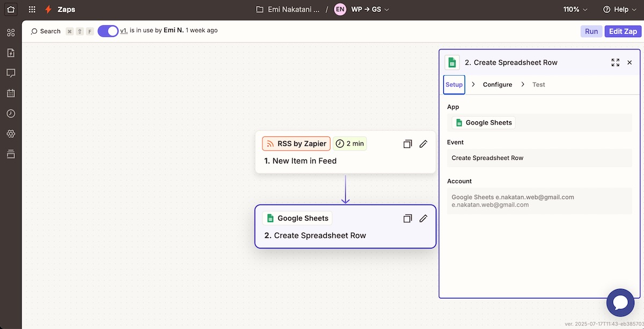Image resolution: width=644 pixels, height=329 pixels.
Task: Switch to the Configure tab
Action: [x=497, y=85]
